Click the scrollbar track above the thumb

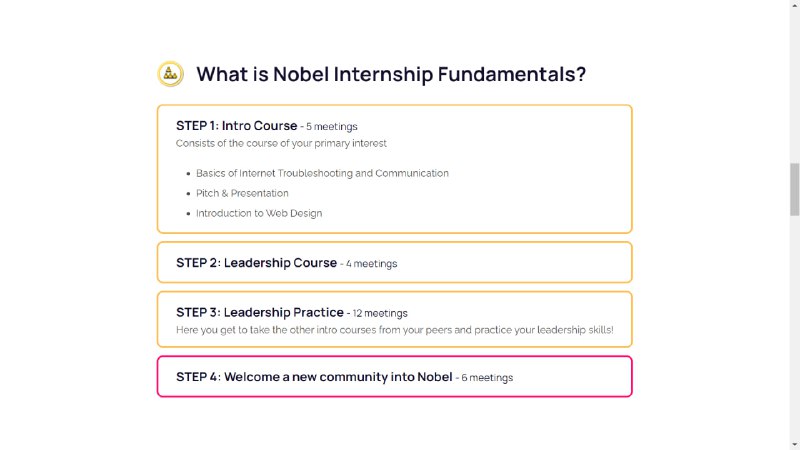(794, 86)
